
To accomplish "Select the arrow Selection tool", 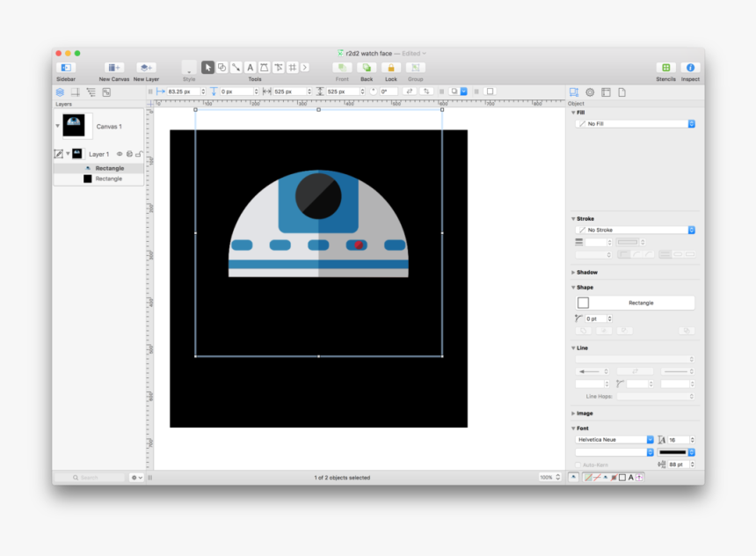I will coord(207,68).
